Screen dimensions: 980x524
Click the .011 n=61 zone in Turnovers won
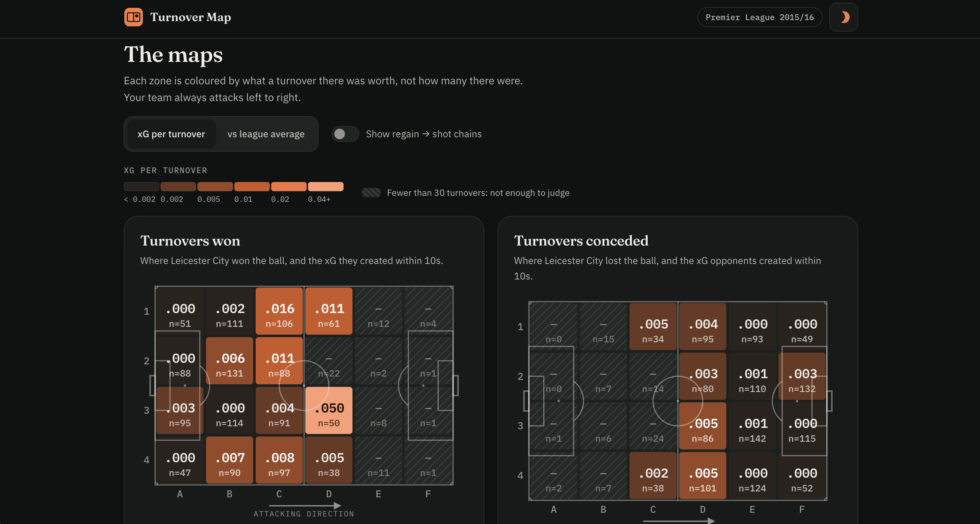tap(329, 311)
